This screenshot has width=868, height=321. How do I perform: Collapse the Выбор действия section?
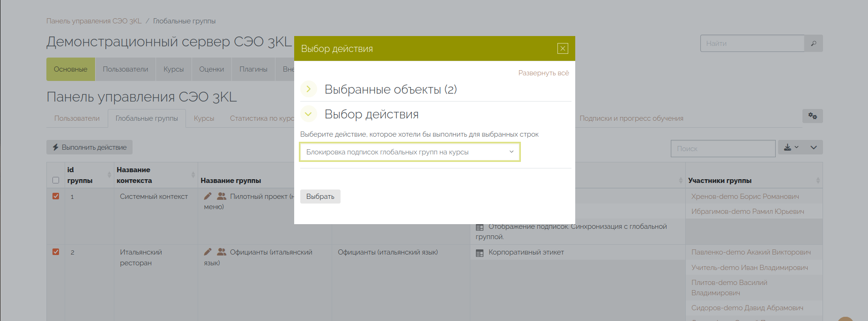coord(308,114)
